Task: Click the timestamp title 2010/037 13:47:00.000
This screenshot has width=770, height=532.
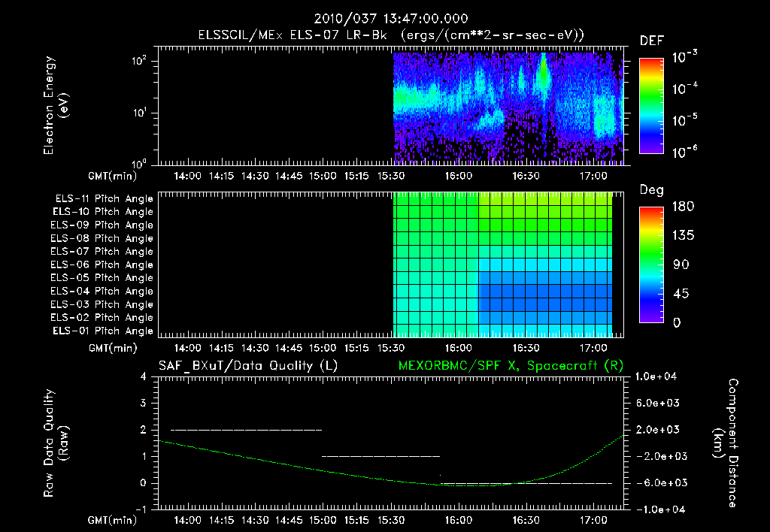Action: (x=391, y=19)
